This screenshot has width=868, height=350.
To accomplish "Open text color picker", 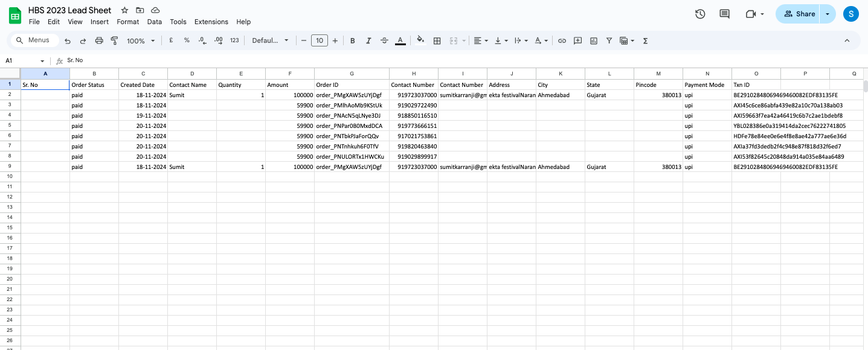I will [400, 40].
